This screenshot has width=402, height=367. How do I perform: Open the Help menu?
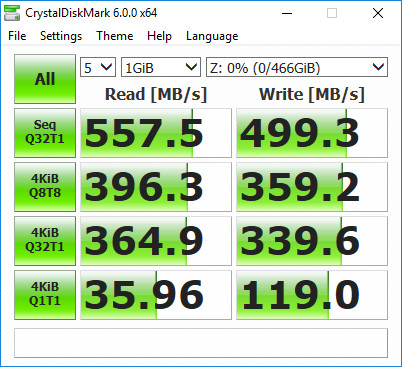tap(159, 36)
